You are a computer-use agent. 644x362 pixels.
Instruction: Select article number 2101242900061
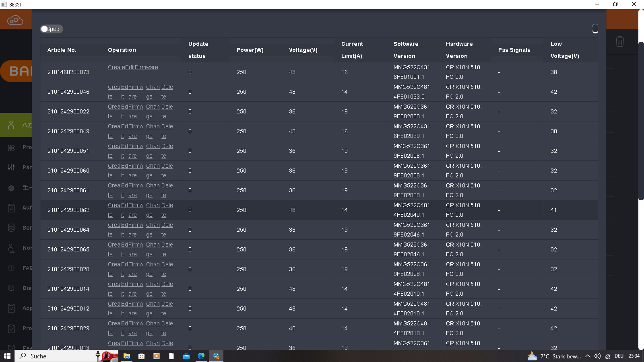[x=68, y=190]
